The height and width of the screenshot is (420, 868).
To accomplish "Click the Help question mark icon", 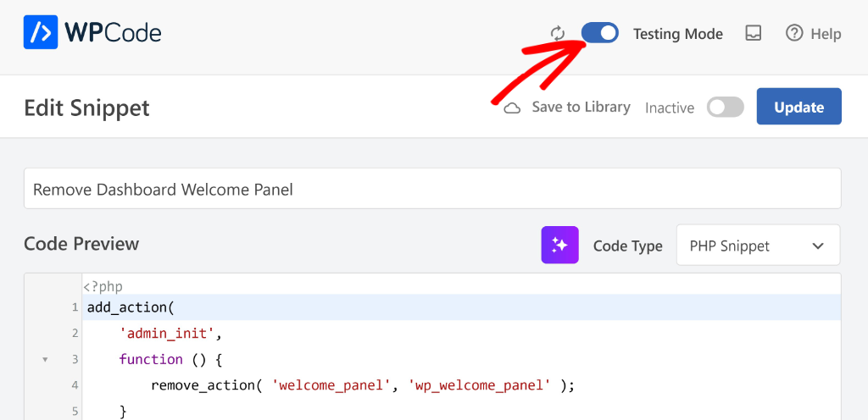I will pos(794,33).
